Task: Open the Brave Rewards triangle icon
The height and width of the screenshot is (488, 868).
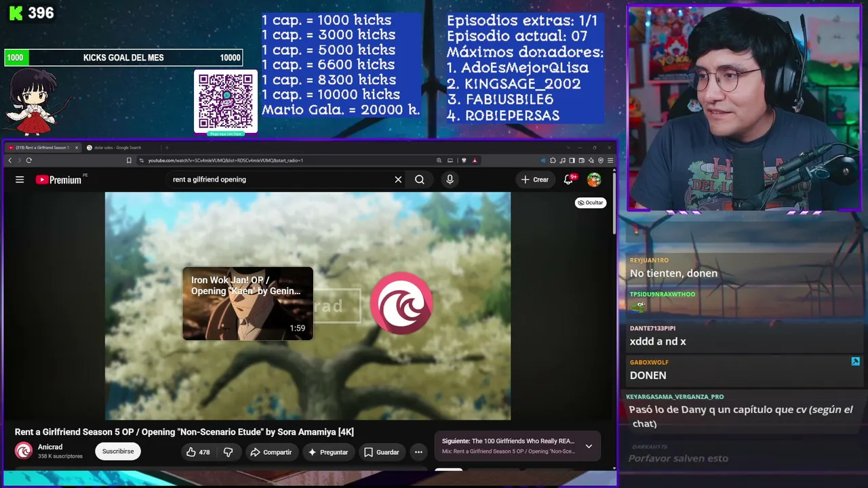Action: click(475, 161)
